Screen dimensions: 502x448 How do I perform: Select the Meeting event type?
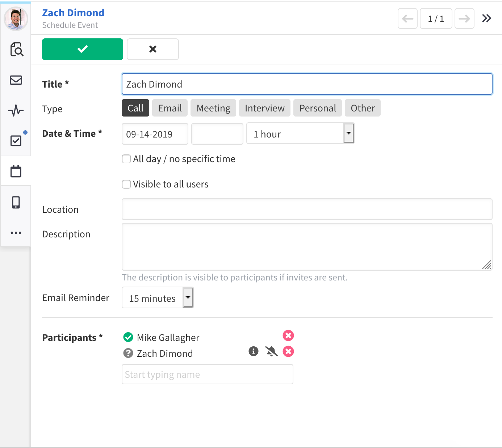(x=213, y=108)
